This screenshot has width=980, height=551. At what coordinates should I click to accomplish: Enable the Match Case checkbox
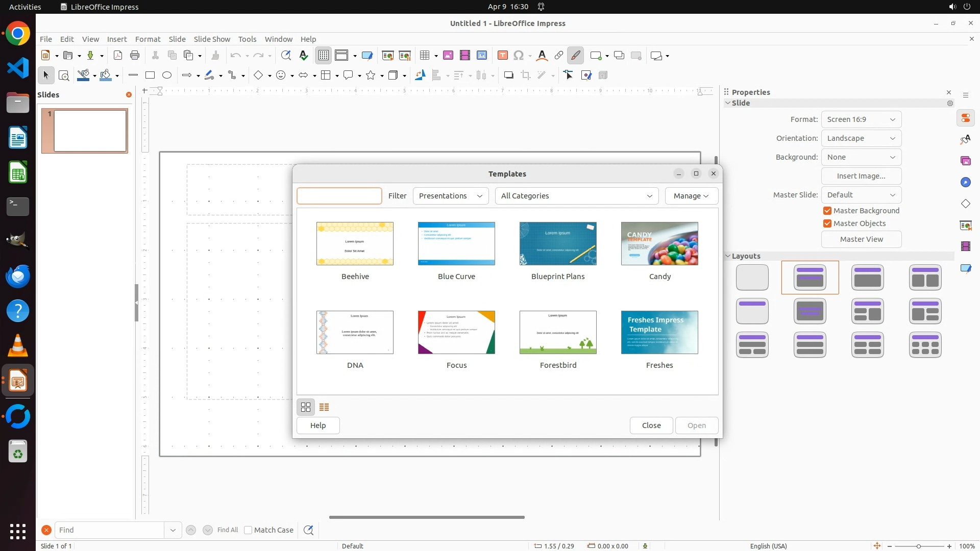point(249,530)
